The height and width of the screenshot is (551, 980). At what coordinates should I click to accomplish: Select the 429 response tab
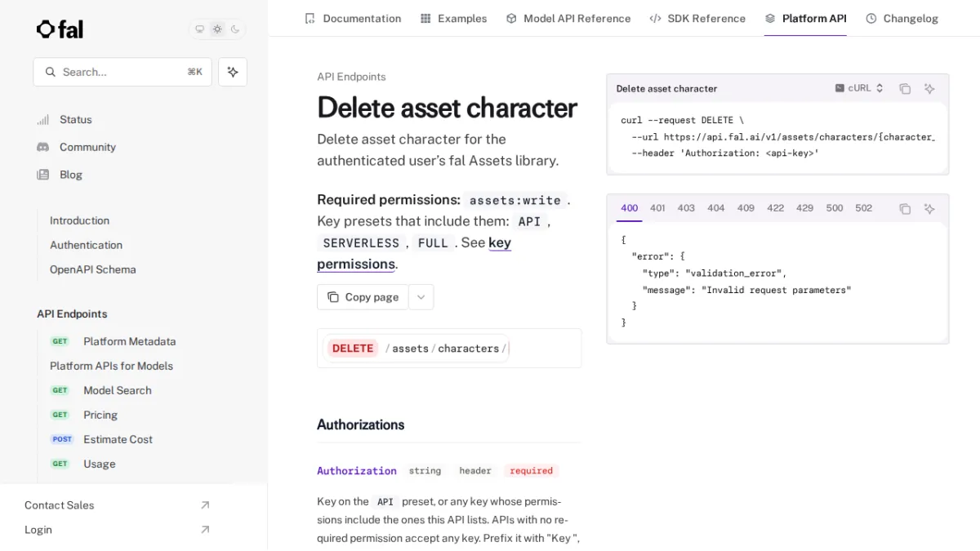[x=804, y=208]
